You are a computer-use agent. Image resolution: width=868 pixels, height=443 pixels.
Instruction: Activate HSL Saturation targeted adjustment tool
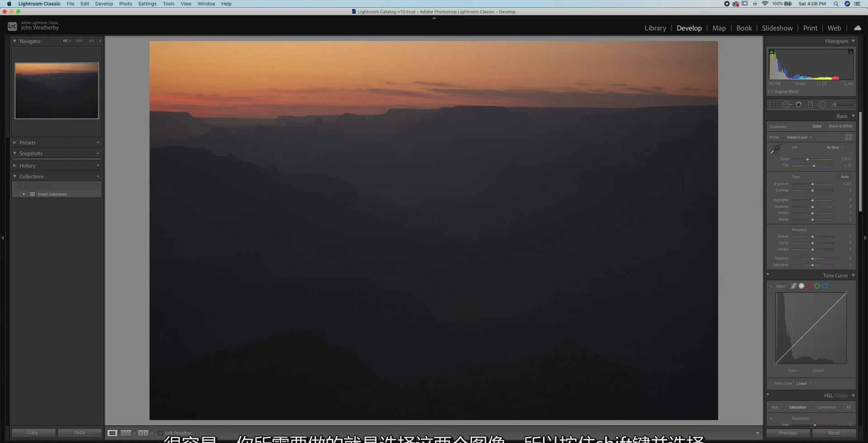coord(771,419)
